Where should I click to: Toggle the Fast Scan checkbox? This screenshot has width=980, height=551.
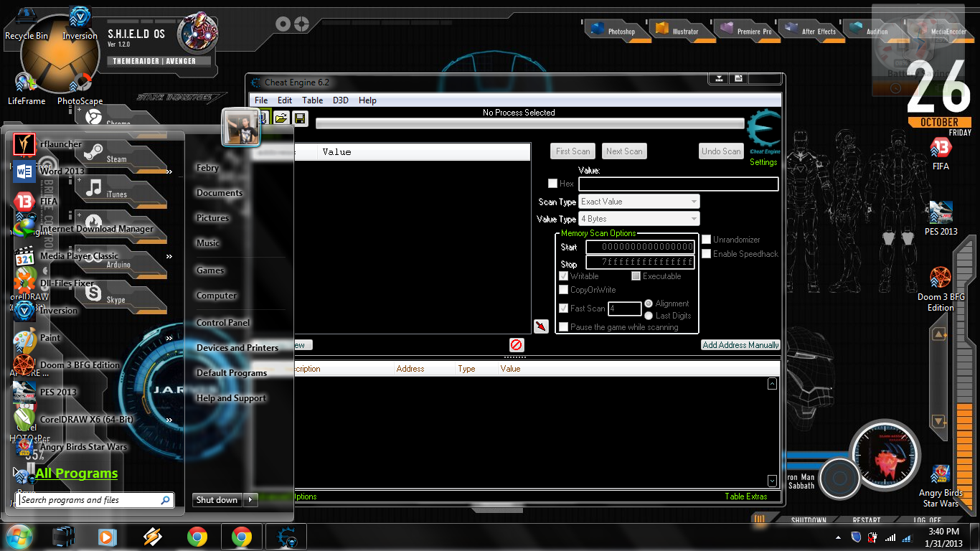pyautogui.click(x=564, y=309)
